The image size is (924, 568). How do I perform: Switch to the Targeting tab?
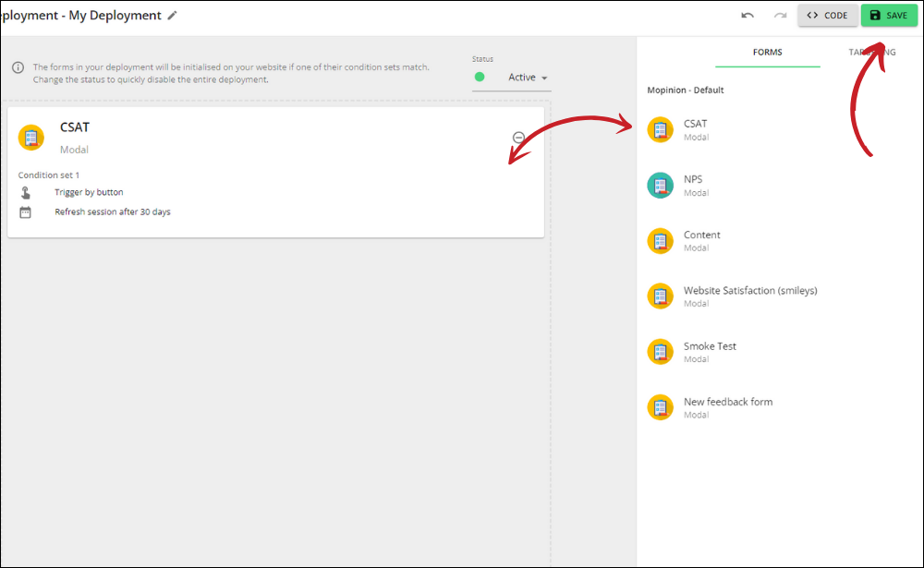(x=871, y=53)
